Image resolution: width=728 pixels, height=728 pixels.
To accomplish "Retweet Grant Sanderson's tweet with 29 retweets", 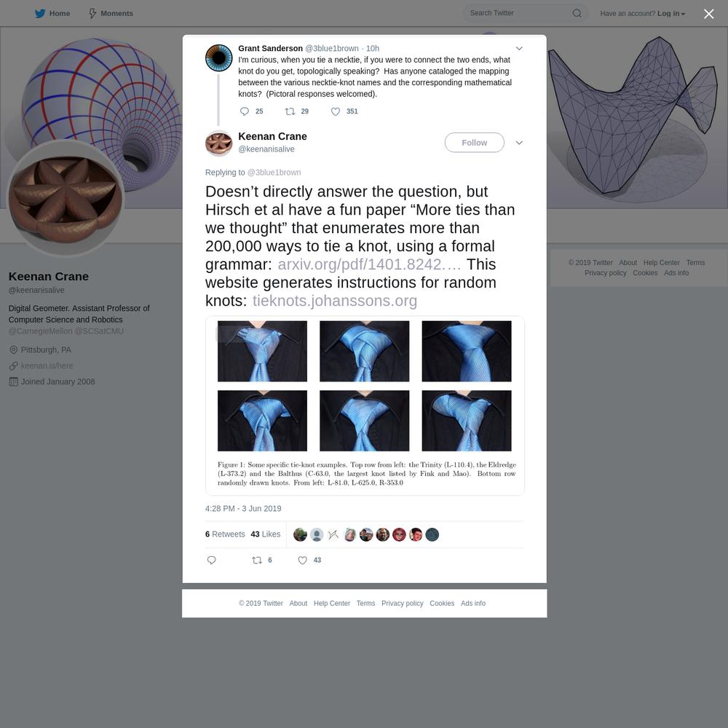I will pyautogui.click(x=290, y=111).
